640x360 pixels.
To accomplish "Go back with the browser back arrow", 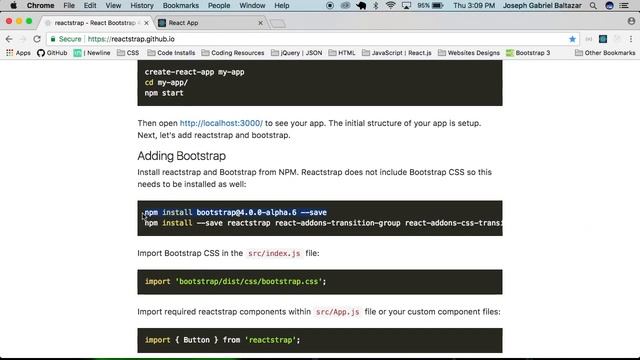I will [9, 39].
